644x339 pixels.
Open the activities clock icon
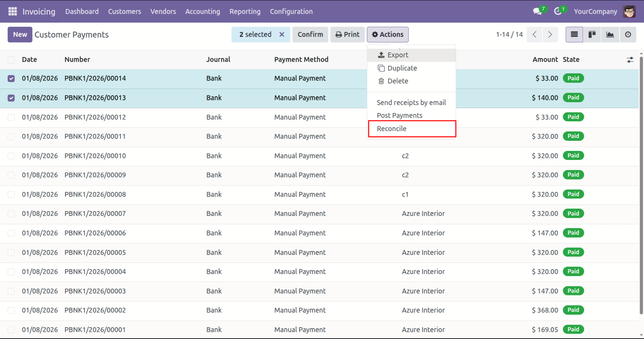tap(558, 11)
